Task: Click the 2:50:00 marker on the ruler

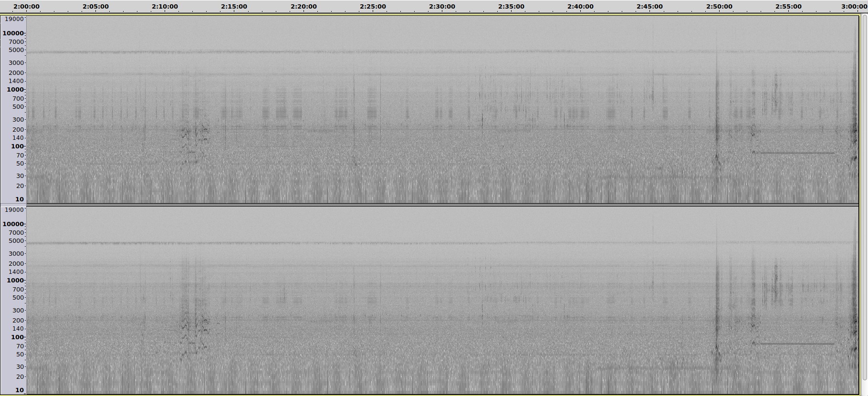Action: coord(719,7)
